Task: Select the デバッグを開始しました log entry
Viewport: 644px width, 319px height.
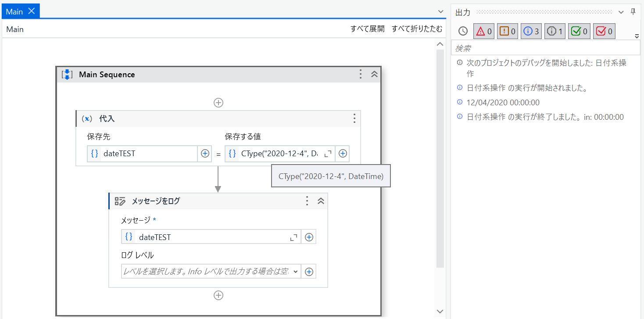Action: (x=546, y=68)
